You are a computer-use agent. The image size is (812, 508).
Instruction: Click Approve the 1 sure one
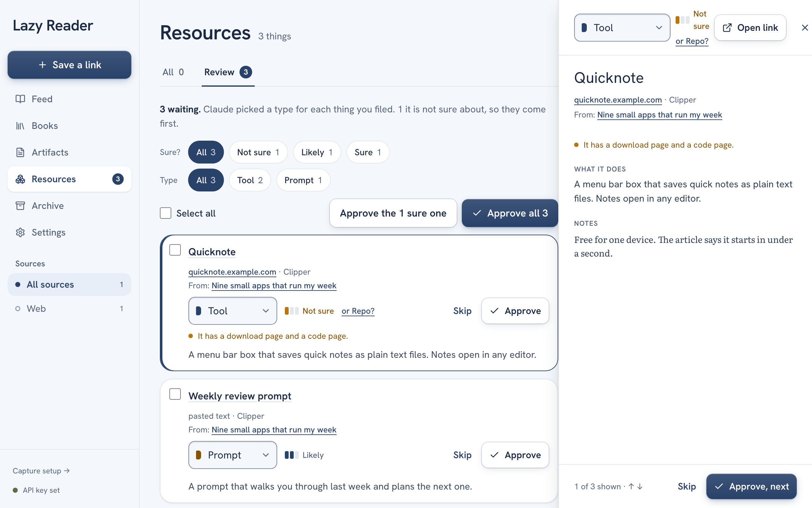[393, 213]
